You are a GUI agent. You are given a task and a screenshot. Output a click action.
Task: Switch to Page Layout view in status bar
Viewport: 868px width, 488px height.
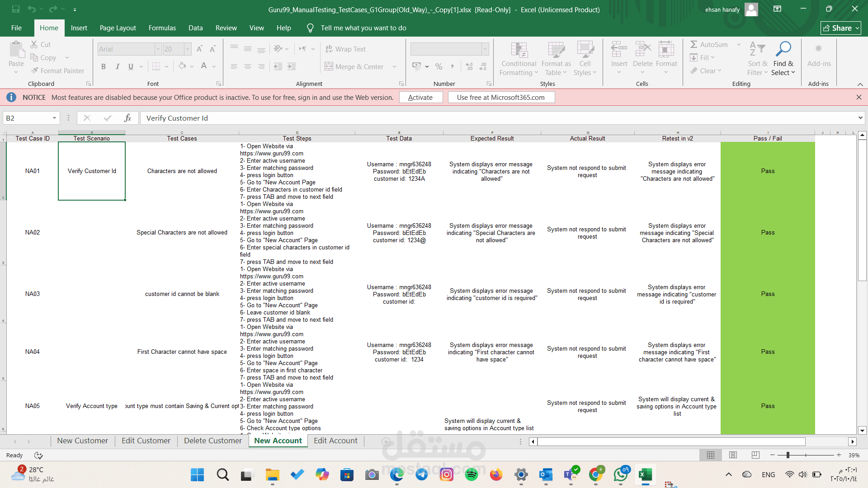[x=733, y=455]
